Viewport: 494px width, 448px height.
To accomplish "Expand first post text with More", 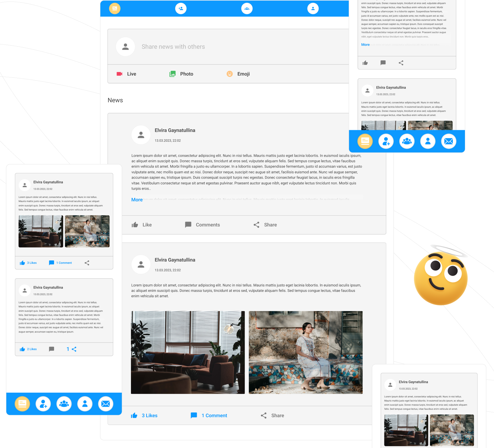I will 137,200.
